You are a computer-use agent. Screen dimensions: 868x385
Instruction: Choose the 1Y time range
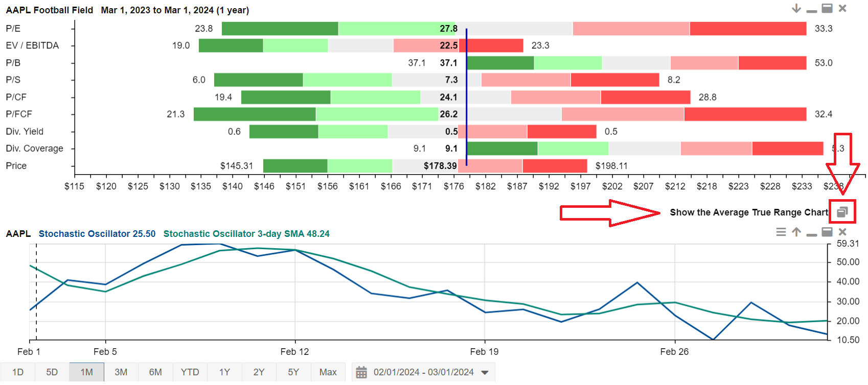coord(224,372)
